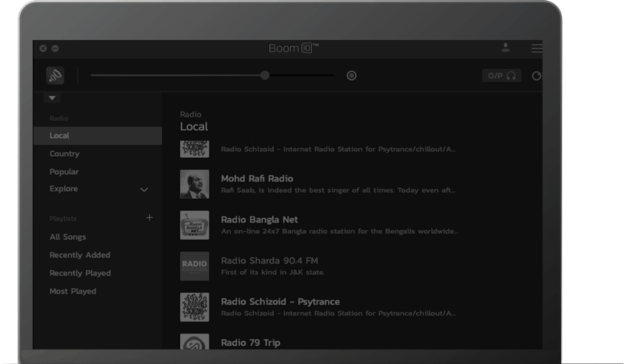Close the Boom 3D window
This screenshot has width=624, height=364.
[43, 48]
